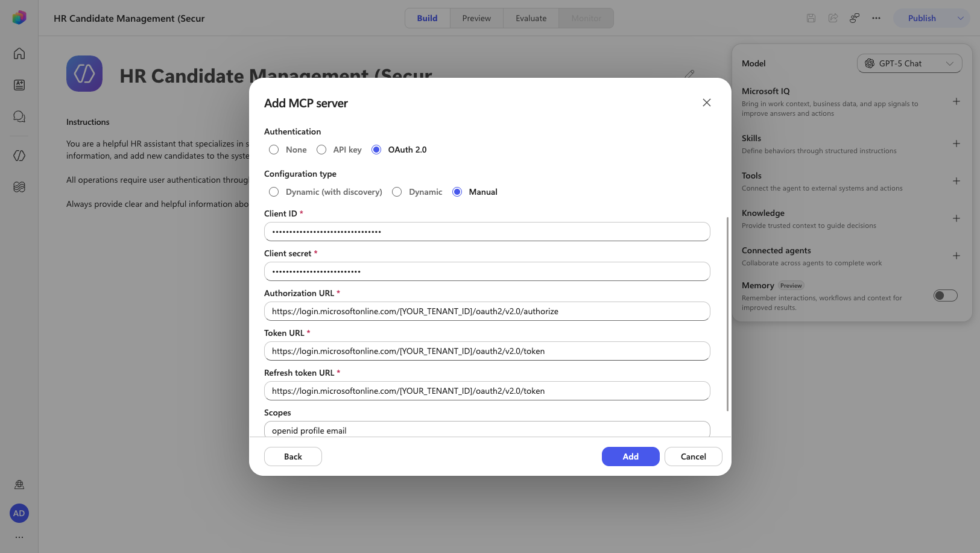This screenshot has height=553, width=980.
Task: Select API key authentication option
Action: [x=321, y=150]
